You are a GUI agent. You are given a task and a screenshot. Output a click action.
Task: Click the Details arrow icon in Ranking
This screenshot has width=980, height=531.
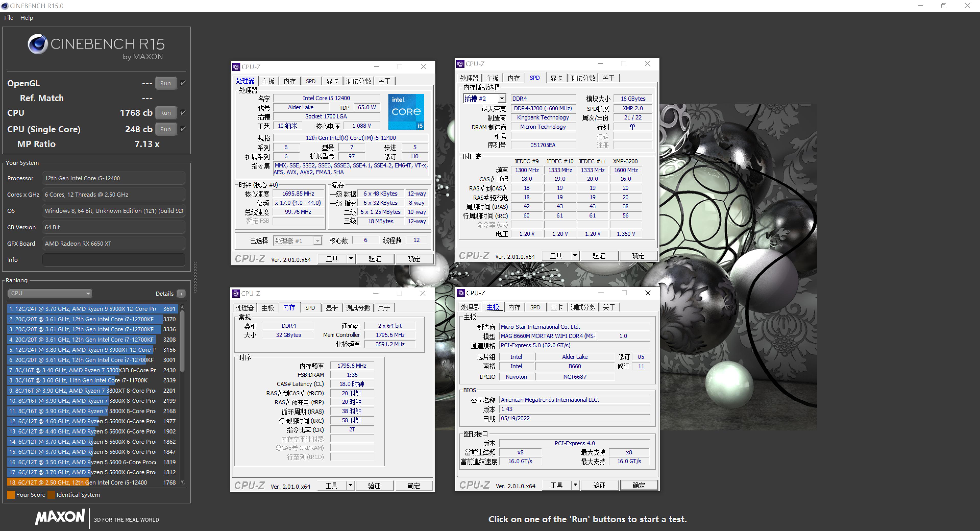181,294
